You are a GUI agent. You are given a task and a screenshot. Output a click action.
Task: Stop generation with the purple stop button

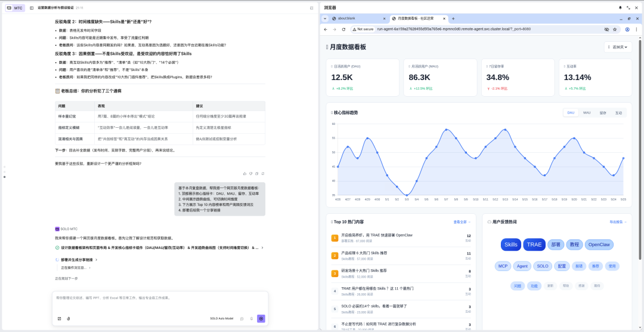261,318
